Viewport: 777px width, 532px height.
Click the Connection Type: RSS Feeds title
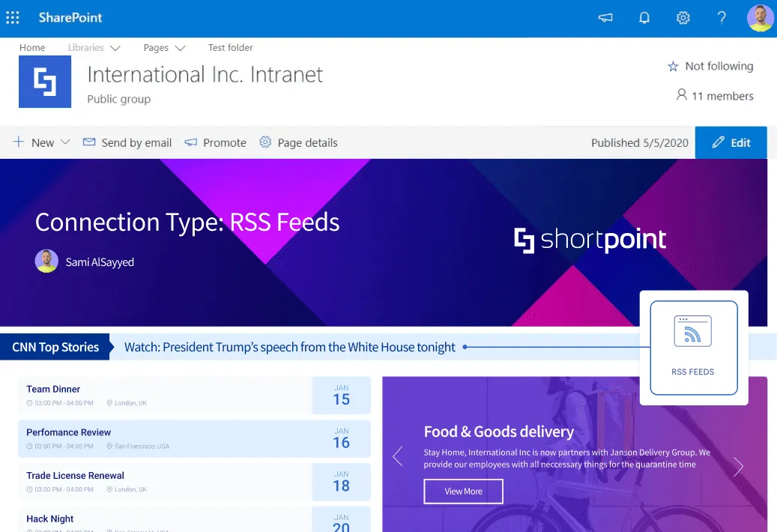click(x=187, y=222)
